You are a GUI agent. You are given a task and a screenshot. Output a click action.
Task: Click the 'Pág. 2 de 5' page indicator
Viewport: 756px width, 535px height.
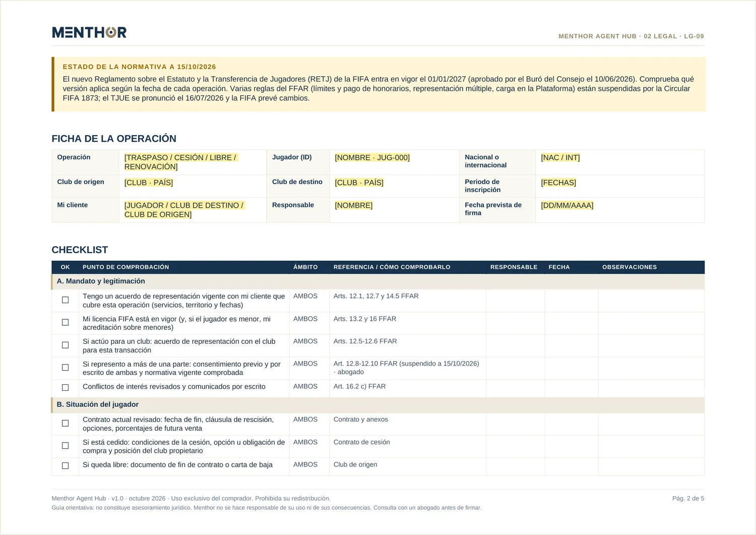688,498
